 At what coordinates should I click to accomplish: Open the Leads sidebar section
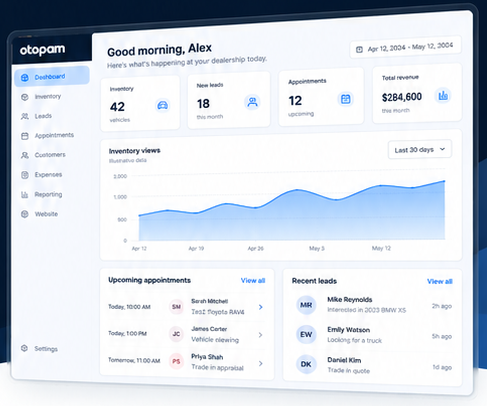pyautogui.click(x=43, y=116)
